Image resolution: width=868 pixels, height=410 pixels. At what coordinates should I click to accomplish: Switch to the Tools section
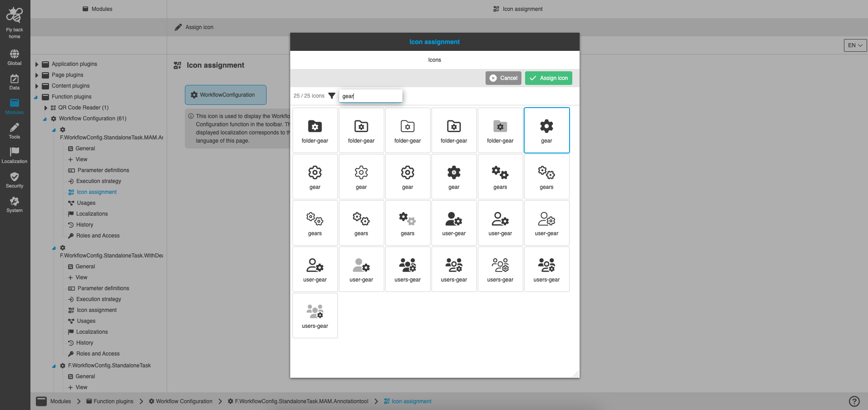(x=14, y=130)
